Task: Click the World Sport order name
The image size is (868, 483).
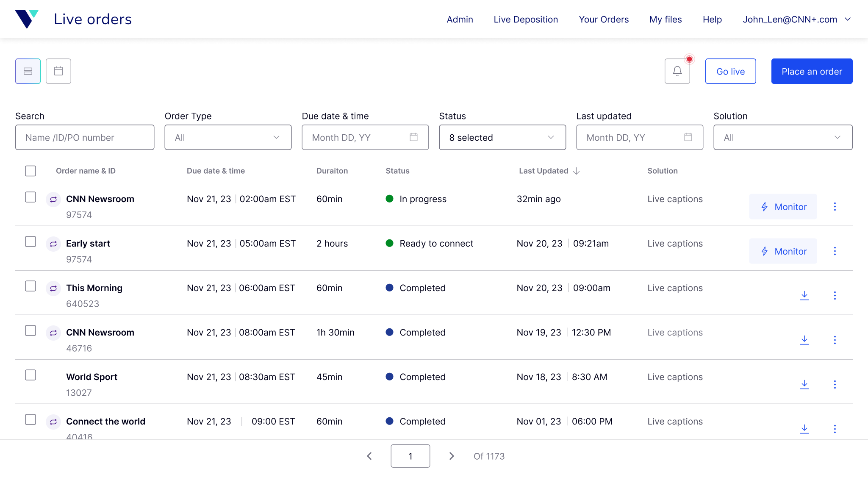Action: click(92, 377)
